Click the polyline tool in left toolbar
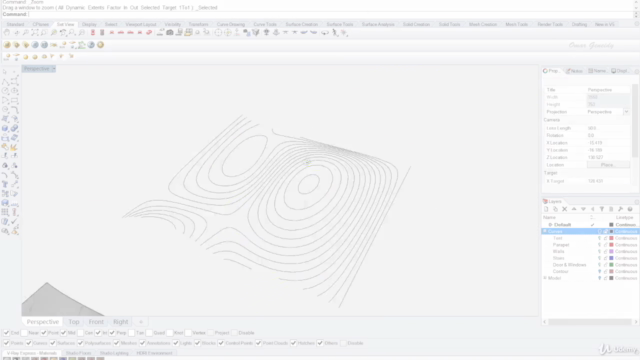 coord(5,81)
